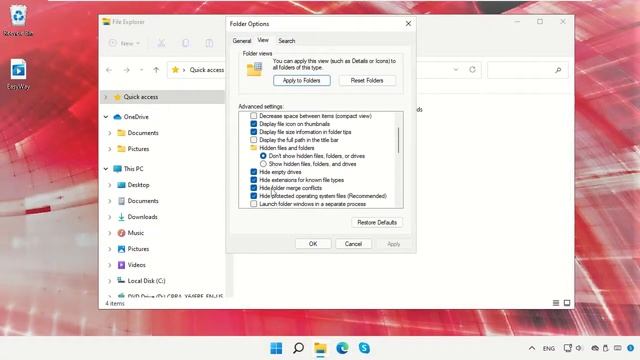This screenshot has height=360, width=640.
Task: Enable Decrease space between items checkbox
Action: point(253,116)
